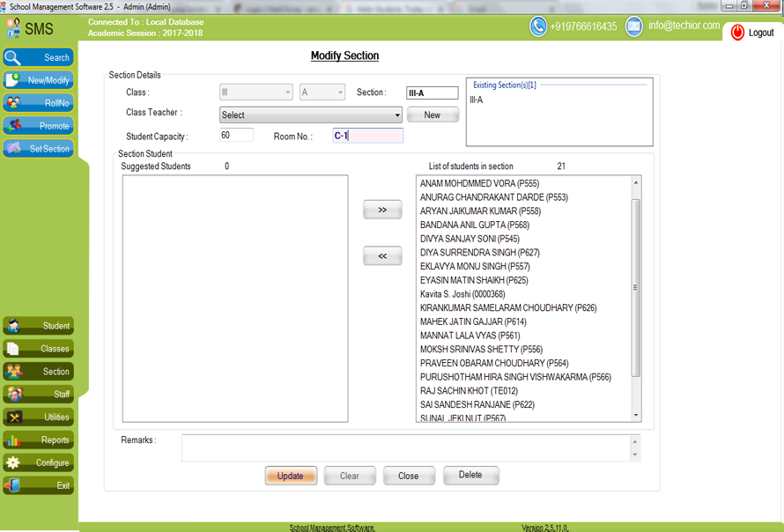Screen dimensions: 784x532
Task: Select III-A in Existing Sections list
Action: click(477, 100)
